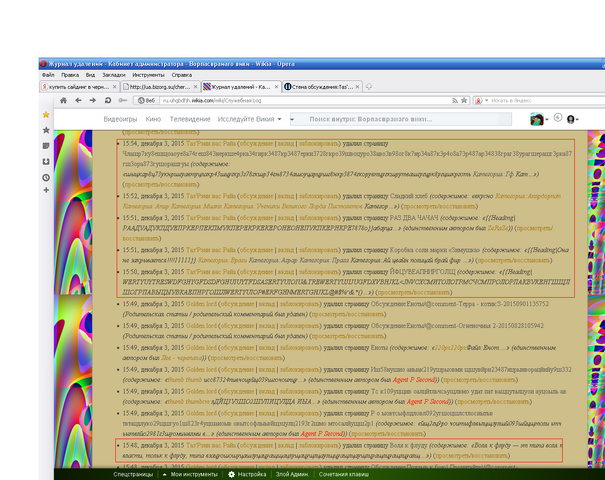Open Настройка gear in bottom toolbar

click(x=247, y=474)
